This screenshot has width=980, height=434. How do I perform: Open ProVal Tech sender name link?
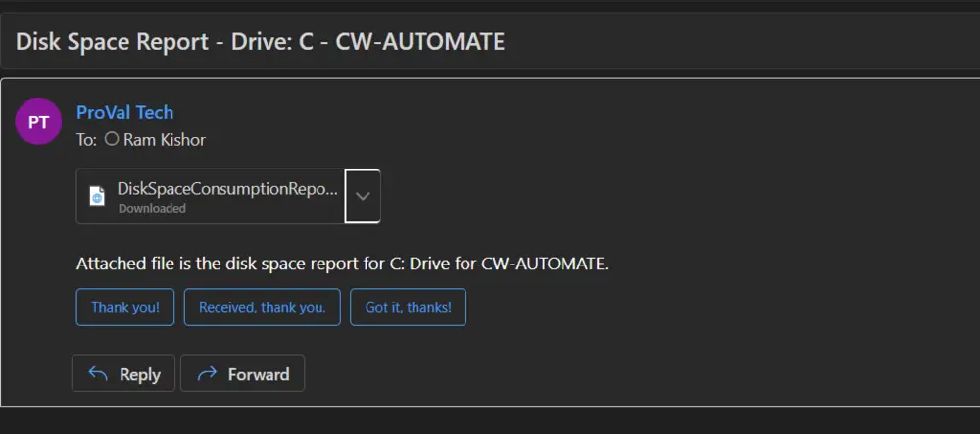[x=125, y=113]
